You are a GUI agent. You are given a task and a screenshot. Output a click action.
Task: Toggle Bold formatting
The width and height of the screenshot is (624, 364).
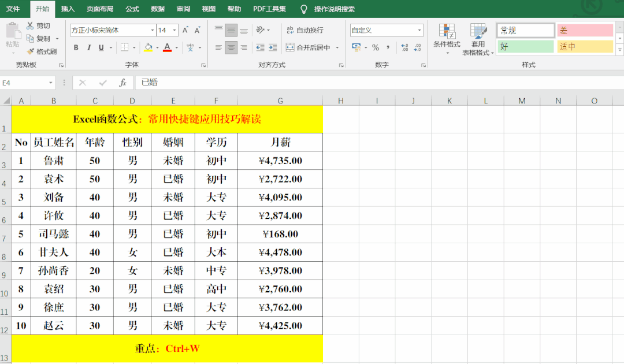76,47
